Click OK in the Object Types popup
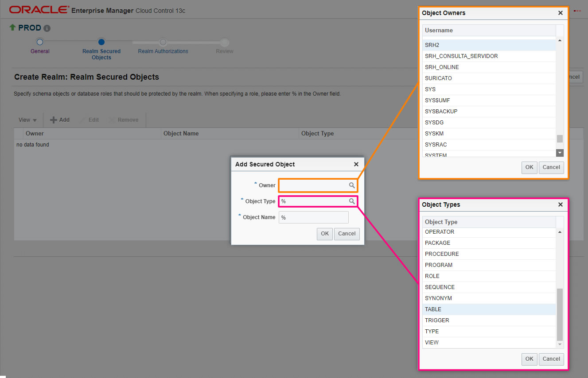588x378 pixels. (530, 359)
